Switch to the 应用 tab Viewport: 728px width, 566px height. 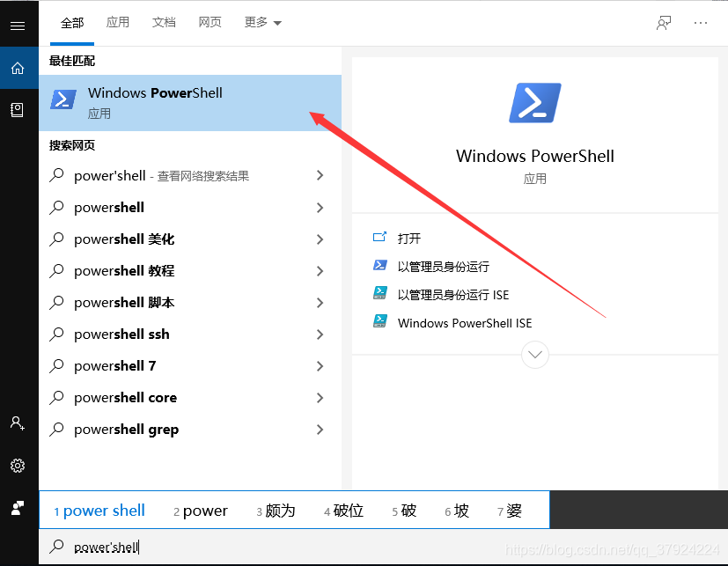coord(117,22)
